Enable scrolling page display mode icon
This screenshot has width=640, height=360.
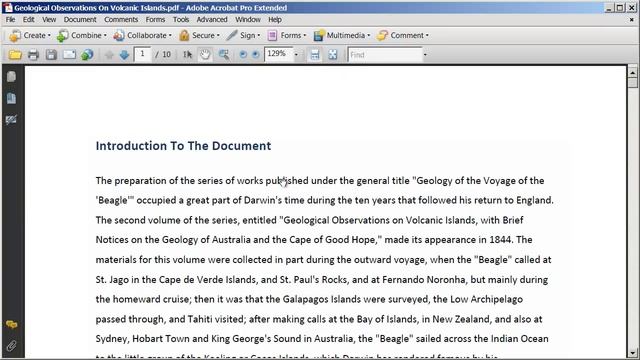(x=315, y=55)
